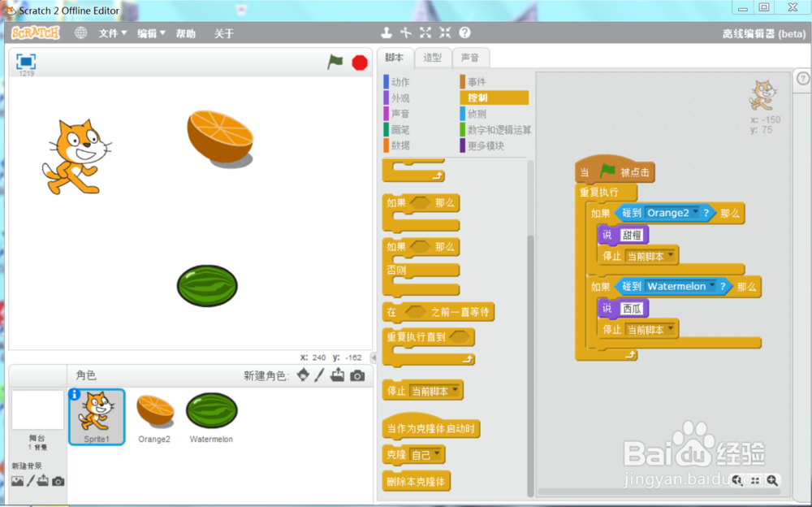Click the green flag to start the project
812x507 pixels.
pos(335,62)
